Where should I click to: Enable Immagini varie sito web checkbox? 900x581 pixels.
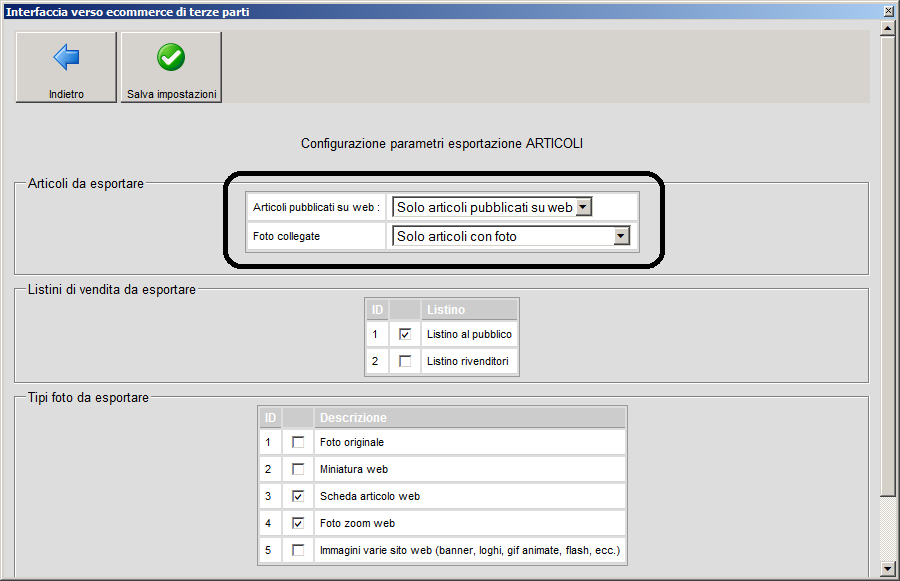(298, 550)
